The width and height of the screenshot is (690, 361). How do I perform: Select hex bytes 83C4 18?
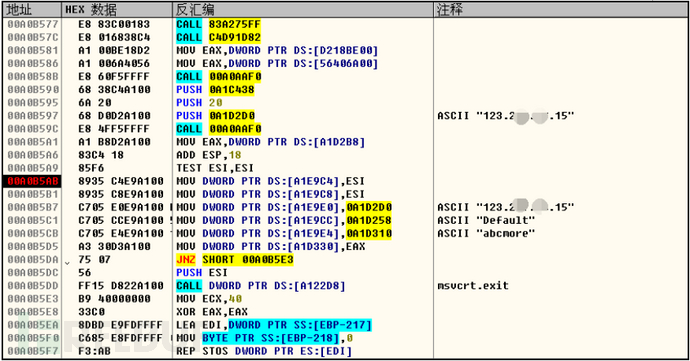[101, 155]
